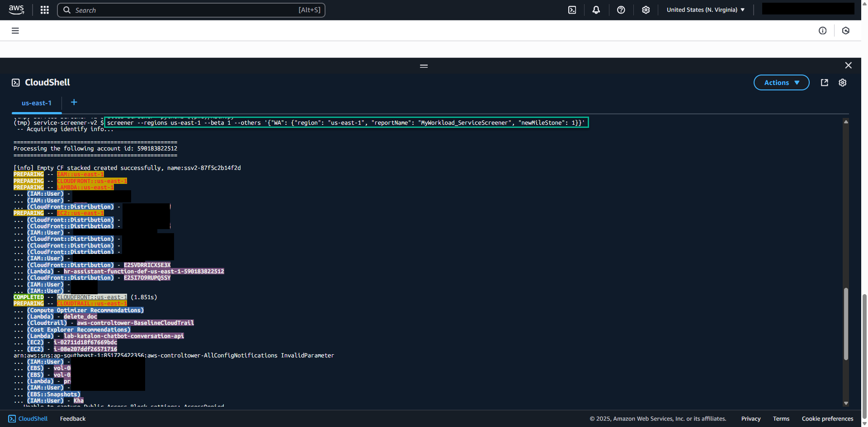Open CloudShell in a new browser tab
This screenshot has height=427, width=868.
824,82
